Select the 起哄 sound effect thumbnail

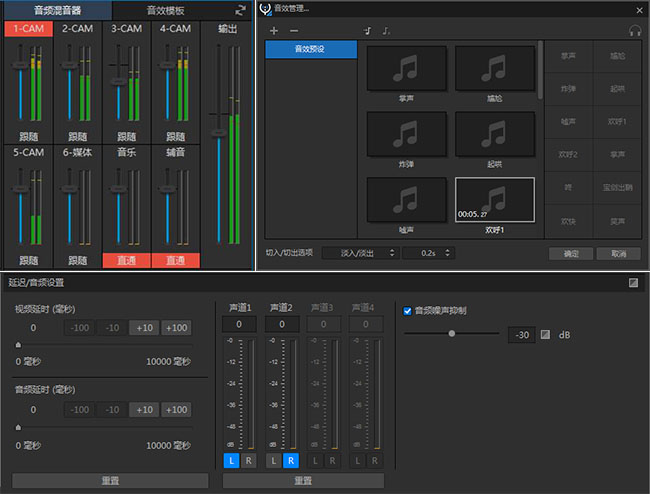(x=495, y=134)
